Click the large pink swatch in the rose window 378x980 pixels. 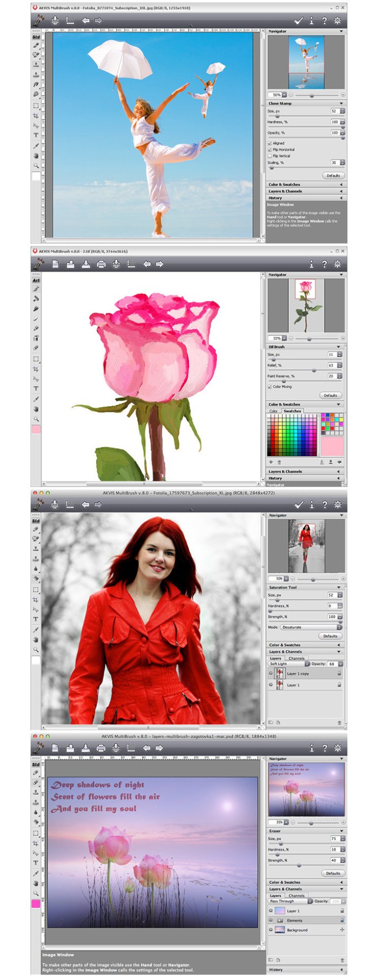(332, 447)
